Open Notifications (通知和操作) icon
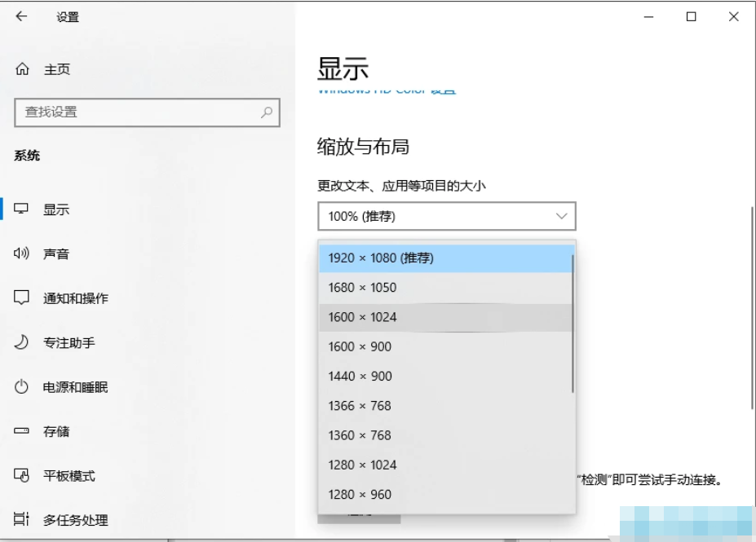Screen dimensions: 756x542 pyautogui.click(x=22, y=298)
